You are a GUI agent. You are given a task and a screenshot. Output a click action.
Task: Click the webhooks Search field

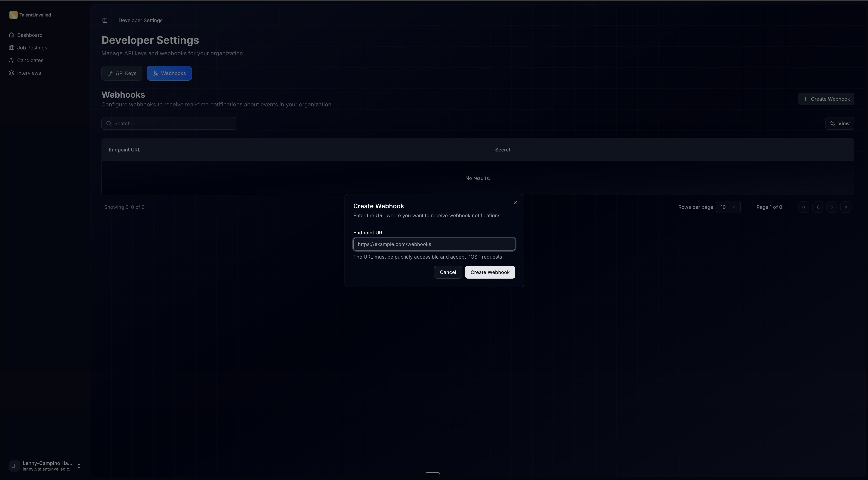point(168,124)
